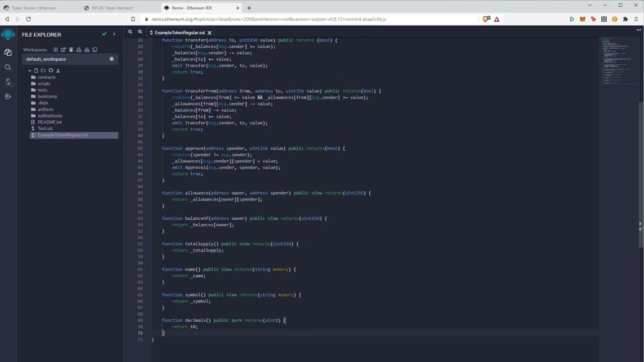Zoom out the editor font

130,32
